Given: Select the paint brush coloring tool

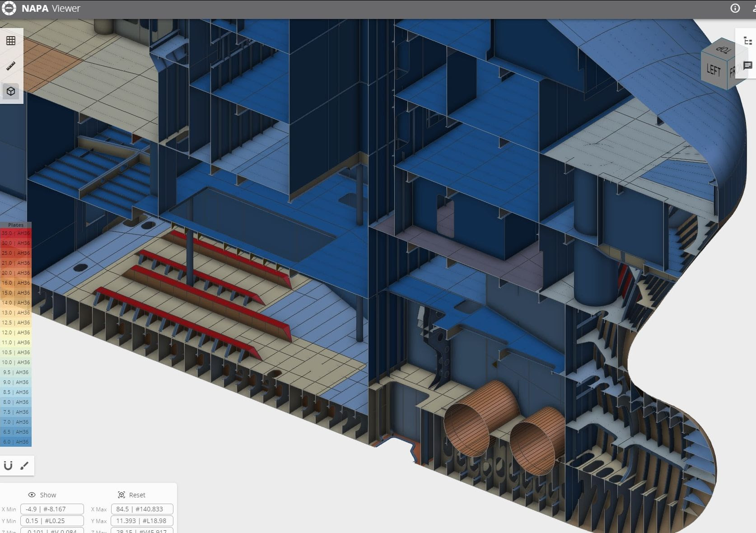Looking at the screenshot, I should [24, 466].
